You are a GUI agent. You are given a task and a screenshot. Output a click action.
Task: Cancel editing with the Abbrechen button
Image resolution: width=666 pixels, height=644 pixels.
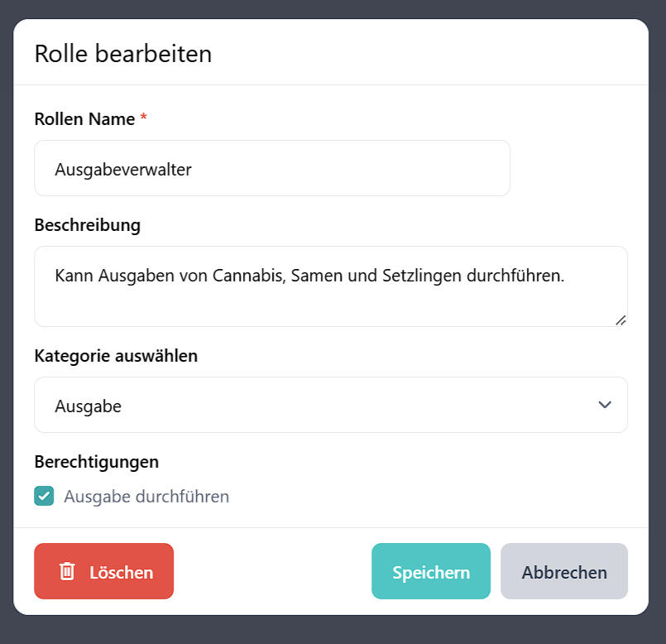pyautogui.click(x=563, y=571)
